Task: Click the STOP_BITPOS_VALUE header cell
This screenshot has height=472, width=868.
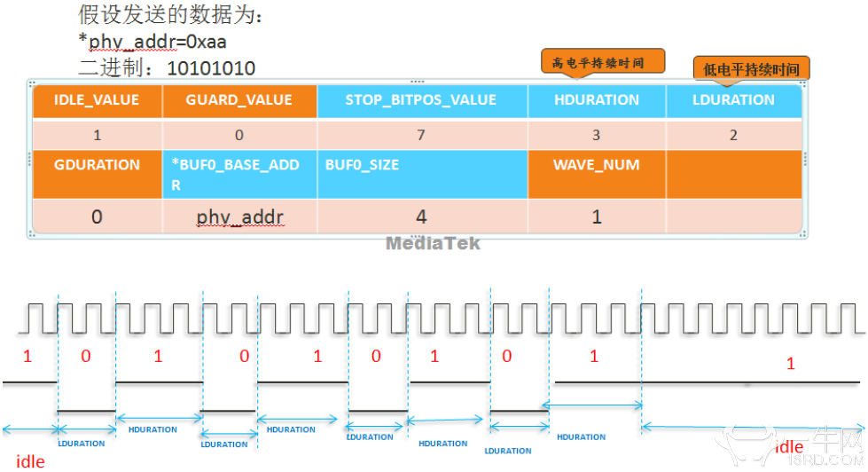Action: 422,100
